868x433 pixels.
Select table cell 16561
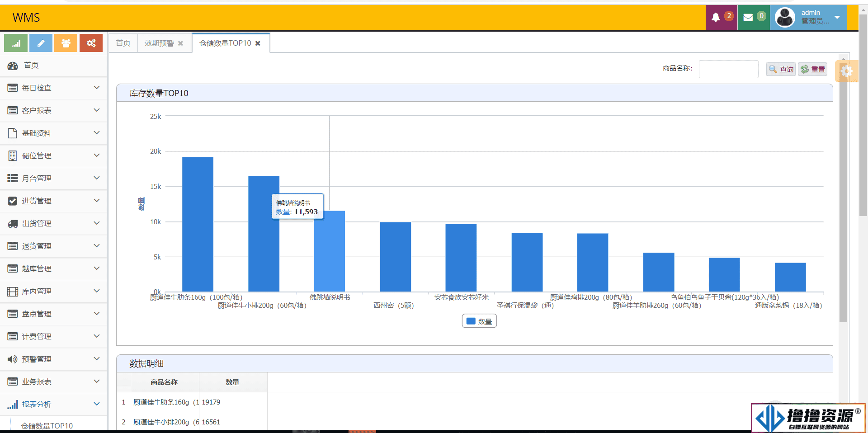[x=233, y=422]
